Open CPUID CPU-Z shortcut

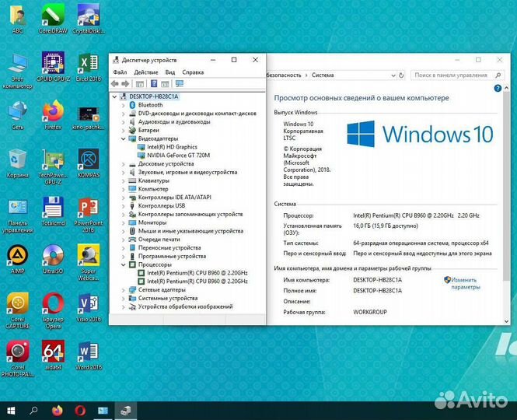pos(53,67)
